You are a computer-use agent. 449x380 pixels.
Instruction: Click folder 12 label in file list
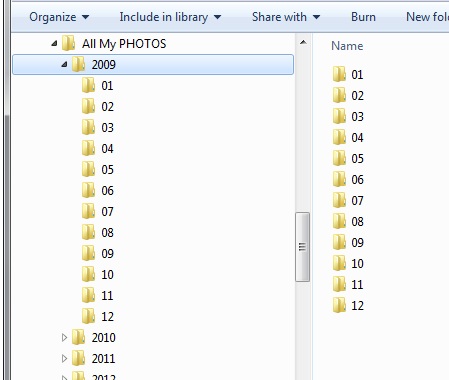[357, 306]
